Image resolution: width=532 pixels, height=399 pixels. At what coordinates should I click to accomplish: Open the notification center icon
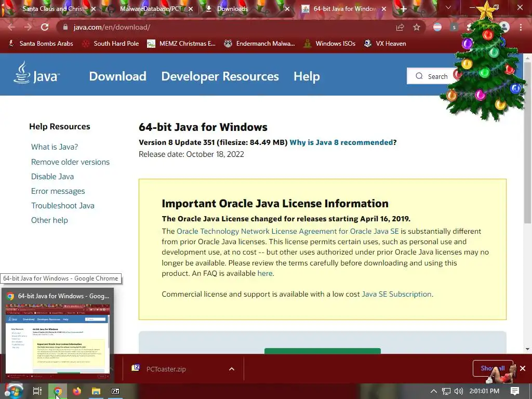(515, 391)
